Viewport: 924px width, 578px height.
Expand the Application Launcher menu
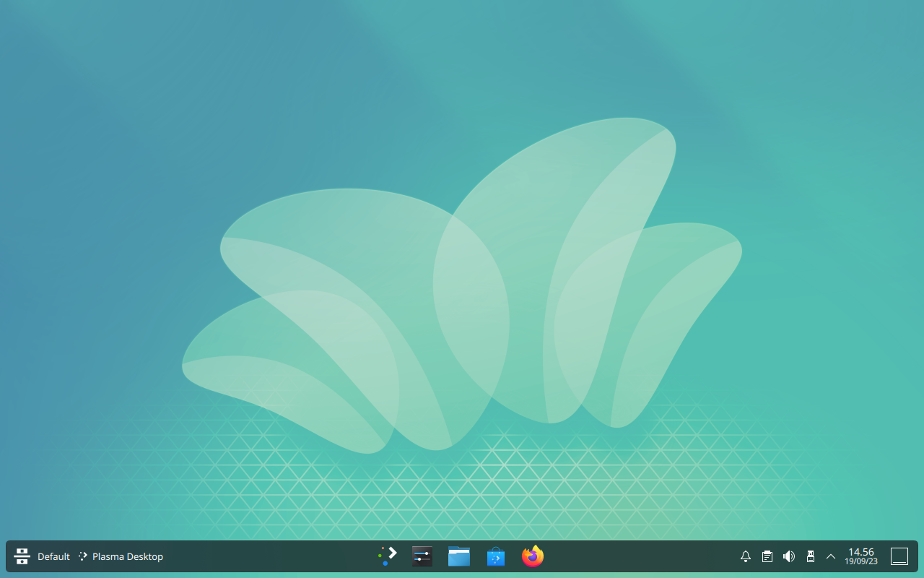[22, 556]
